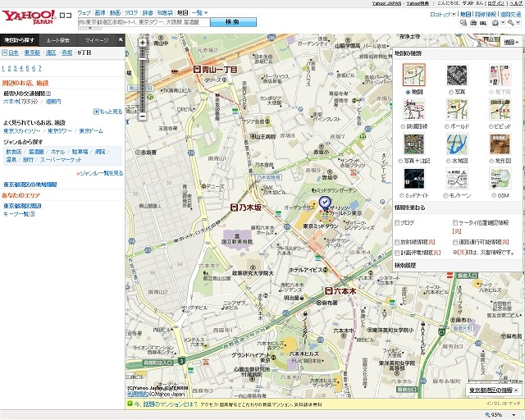Click the 国立新美術館 museum icon

237,235
